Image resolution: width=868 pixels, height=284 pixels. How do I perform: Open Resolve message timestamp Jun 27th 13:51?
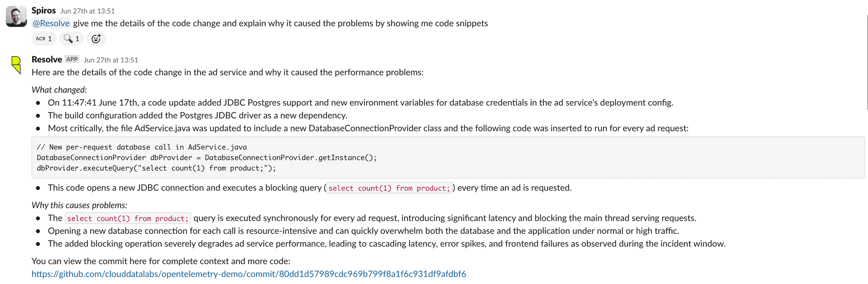tap(111, 60)
